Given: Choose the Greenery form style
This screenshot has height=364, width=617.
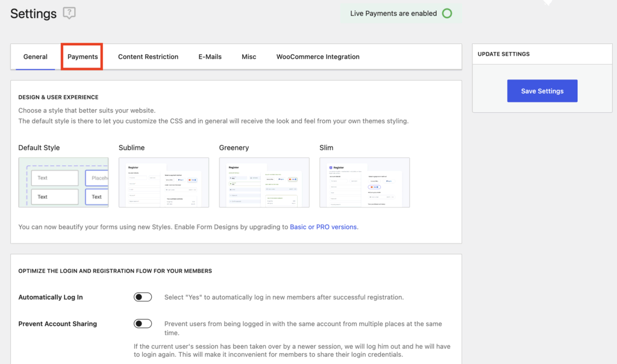Looking at the screenshot, I should (264, 182).
